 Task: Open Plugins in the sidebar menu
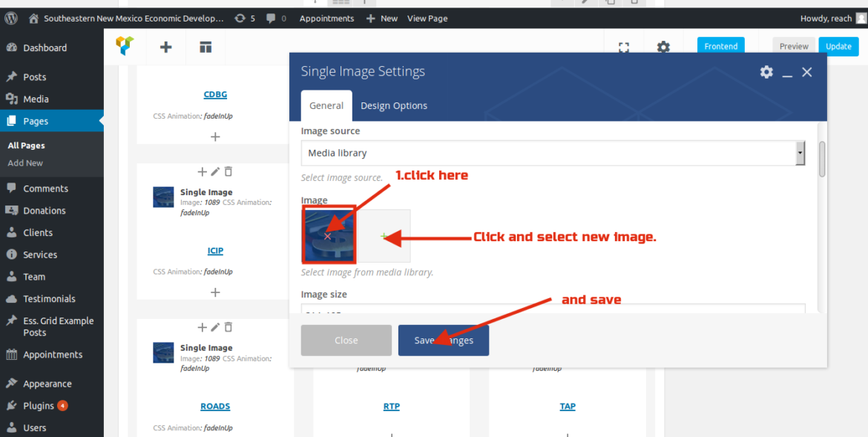(39, 406)
